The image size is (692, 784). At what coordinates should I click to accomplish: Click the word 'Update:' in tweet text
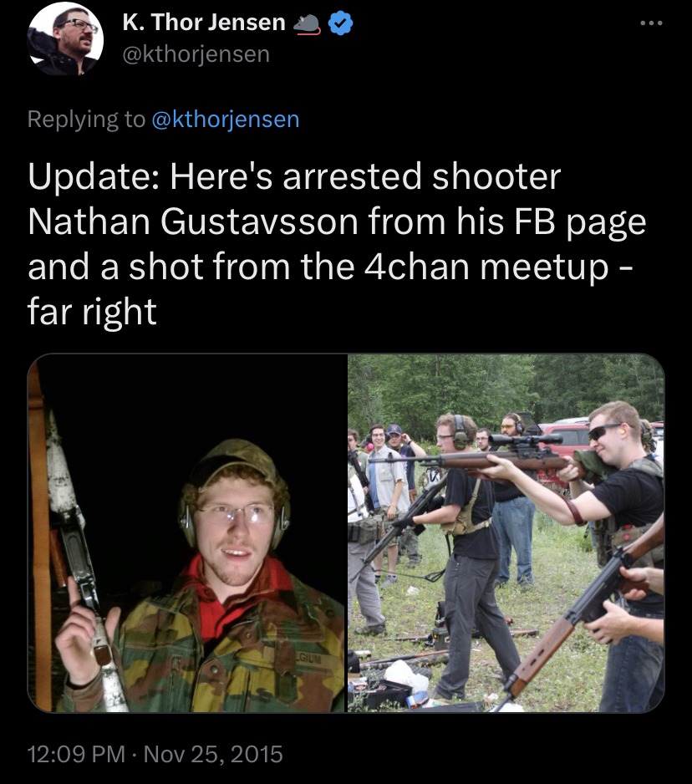coord(94,177)
